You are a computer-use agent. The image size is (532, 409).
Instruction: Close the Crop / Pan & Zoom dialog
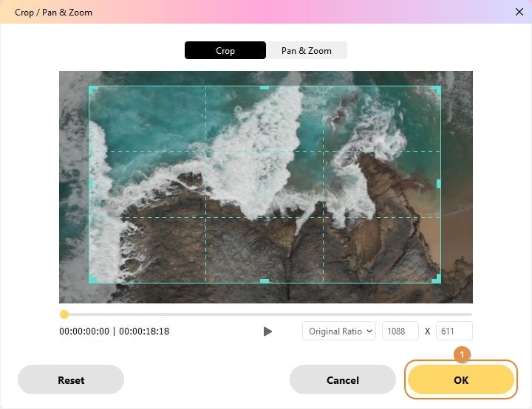[x=519, y=13]
